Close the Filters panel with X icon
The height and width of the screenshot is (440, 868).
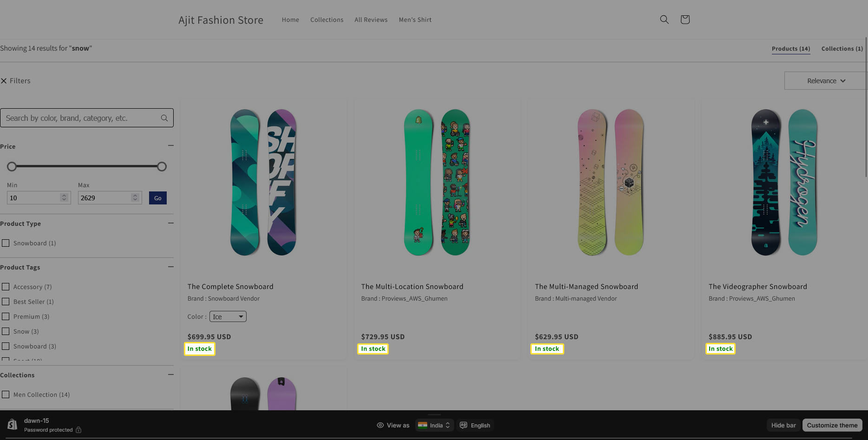click(4, 81)
